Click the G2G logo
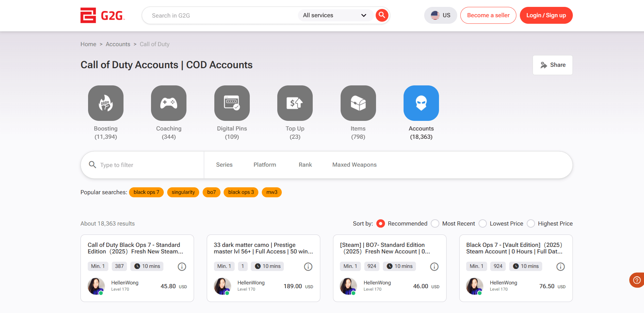644x313 pixels. click(x=102, y=15)
